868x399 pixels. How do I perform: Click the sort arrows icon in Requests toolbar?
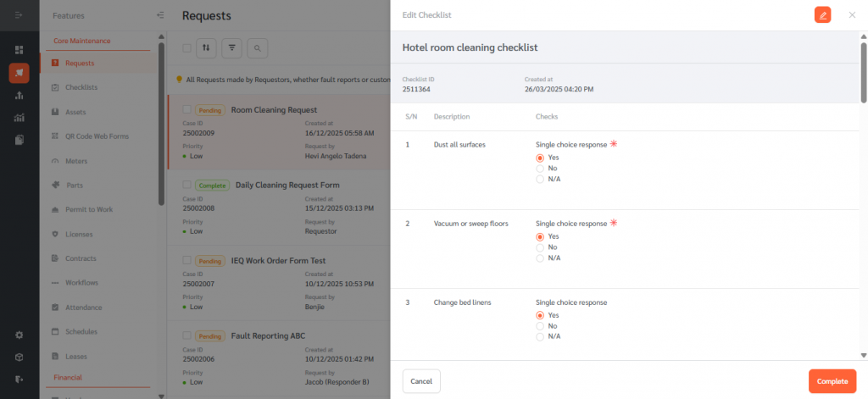[x=206, y=48]
